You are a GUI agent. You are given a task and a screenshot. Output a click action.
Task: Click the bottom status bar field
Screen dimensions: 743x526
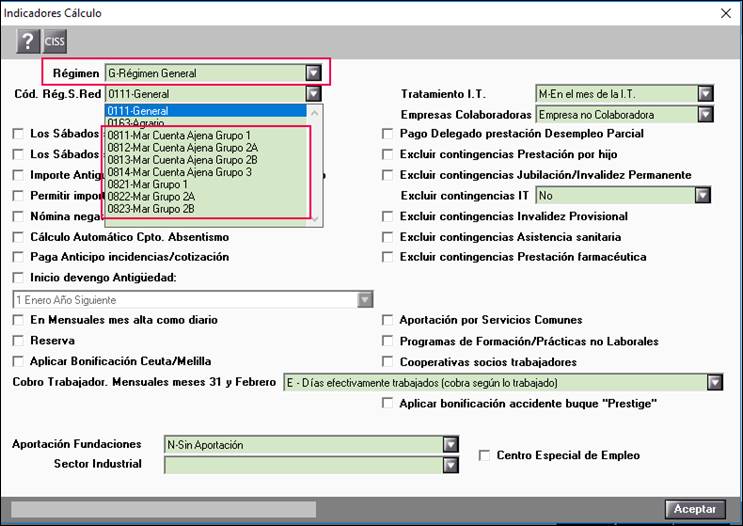(163, 509)
